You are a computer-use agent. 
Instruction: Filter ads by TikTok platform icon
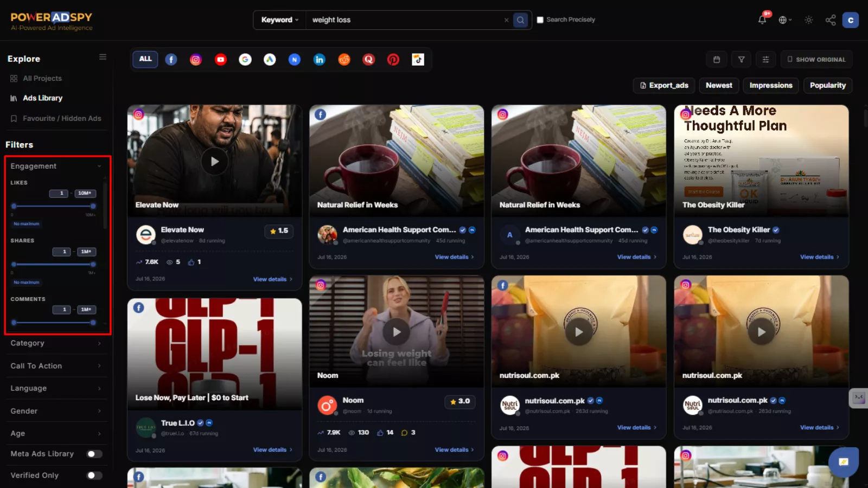[418, 60]
